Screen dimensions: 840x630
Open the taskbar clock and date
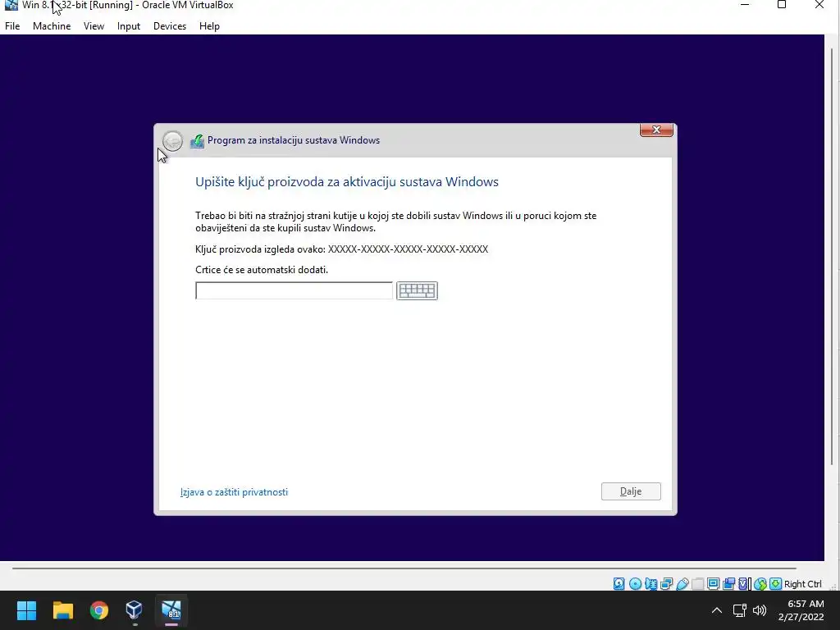(x=801, y=610)
